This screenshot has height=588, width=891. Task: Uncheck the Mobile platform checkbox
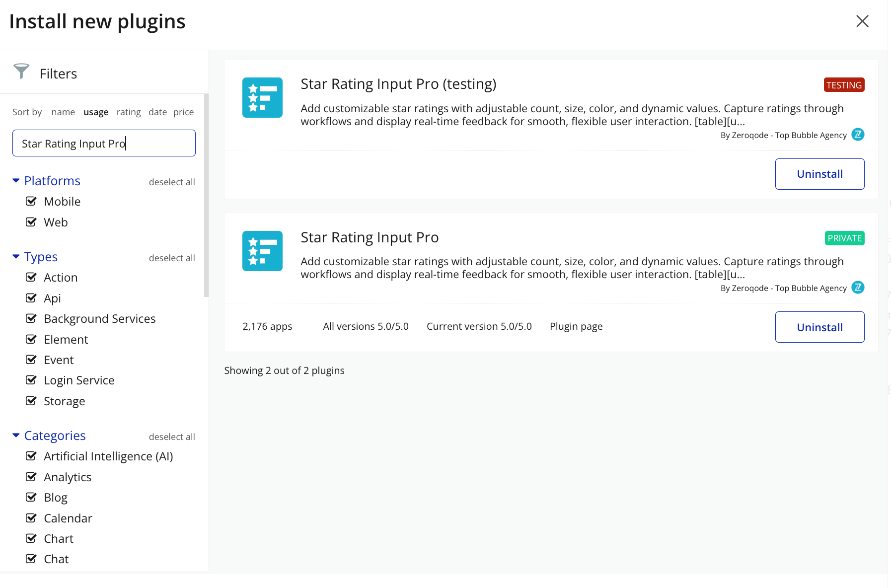(31, 201)
